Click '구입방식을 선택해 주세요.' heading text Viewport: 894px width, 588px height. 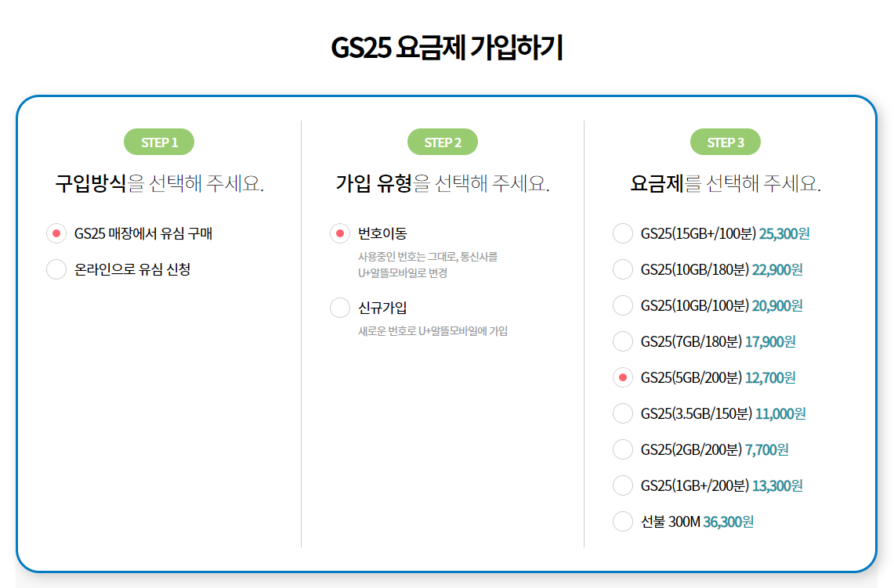coord(159,183)
